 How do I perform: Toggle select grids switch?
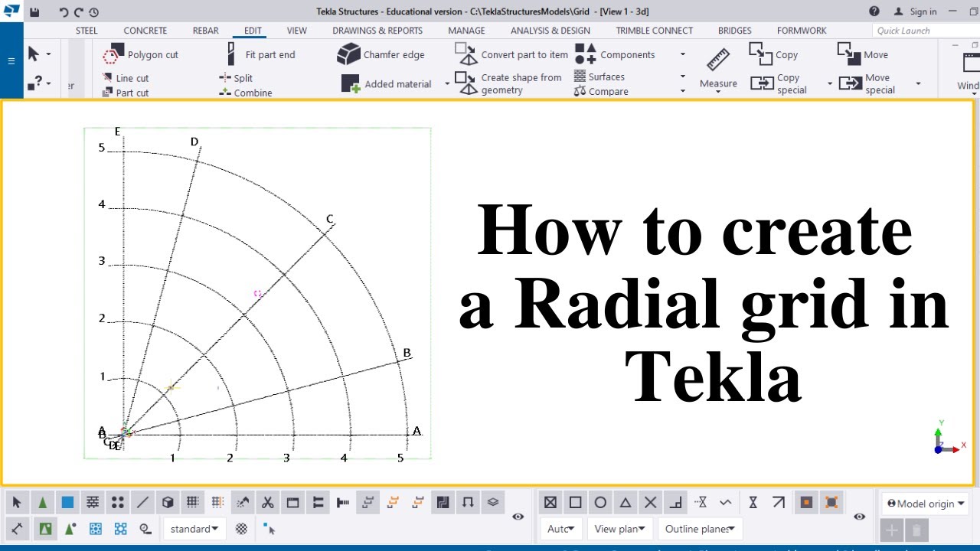pos(192,503)
